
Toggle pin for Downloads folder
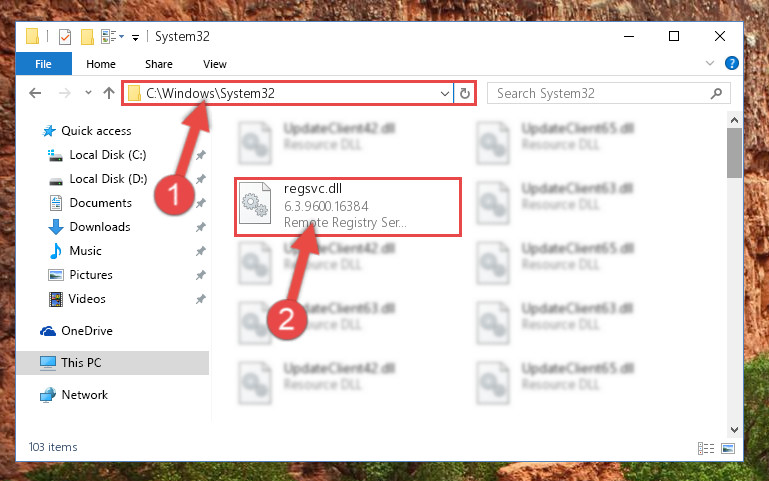click(201, 227)
